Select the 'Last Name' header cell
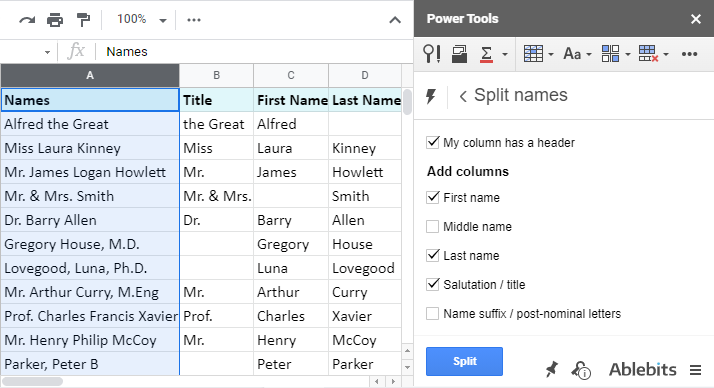The height and width of the screenshot is (388, 714). point(365,100)
